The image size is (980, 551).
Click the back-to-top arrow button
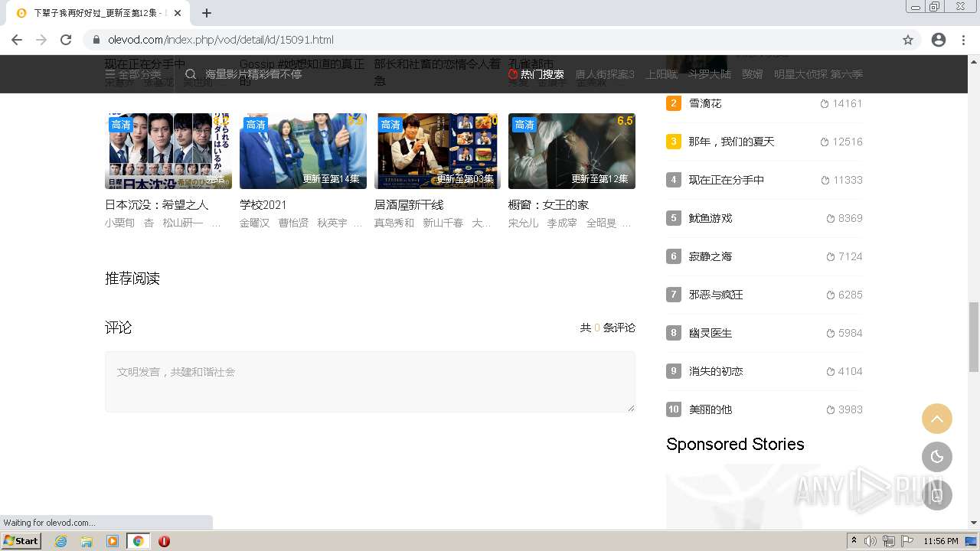[x=937, y=419]
